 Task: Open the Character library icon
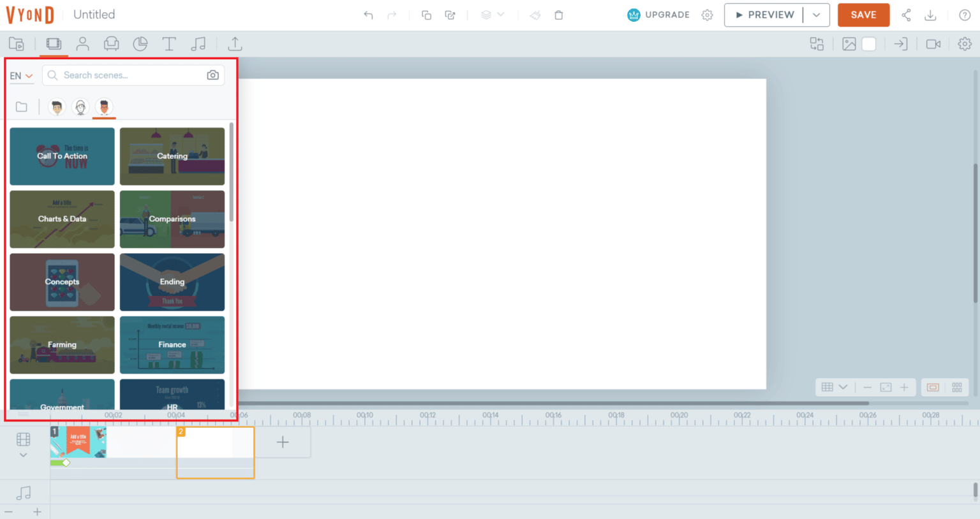click(82, 44)
